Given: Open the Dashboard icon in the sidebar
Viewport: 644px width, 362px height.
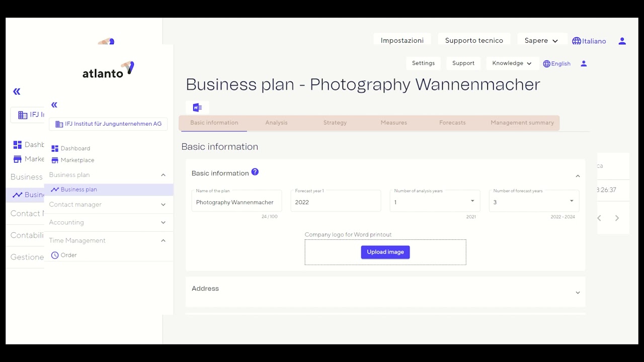Looking at the screenshot, I should point(54,148).
